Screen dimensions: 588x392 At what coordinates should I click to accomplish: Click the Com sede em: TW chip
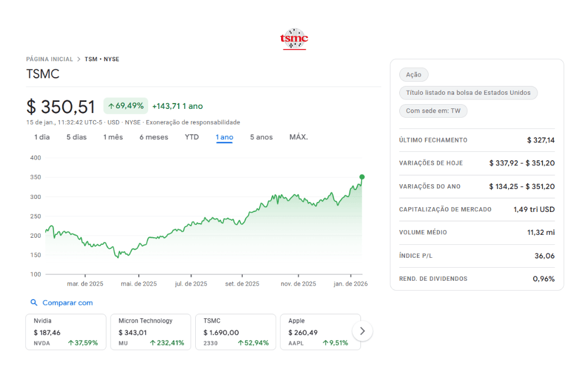(433, 111)
